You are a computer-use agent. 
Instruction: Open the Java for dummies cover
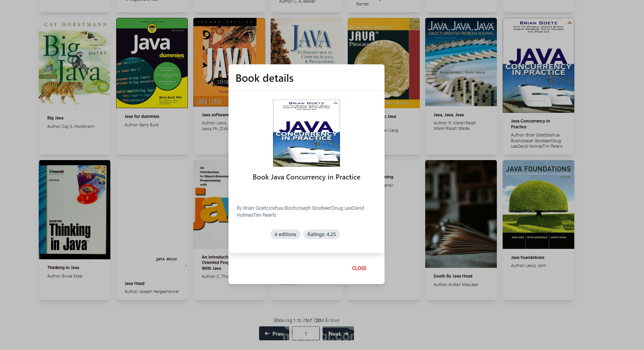click(152, 63)
